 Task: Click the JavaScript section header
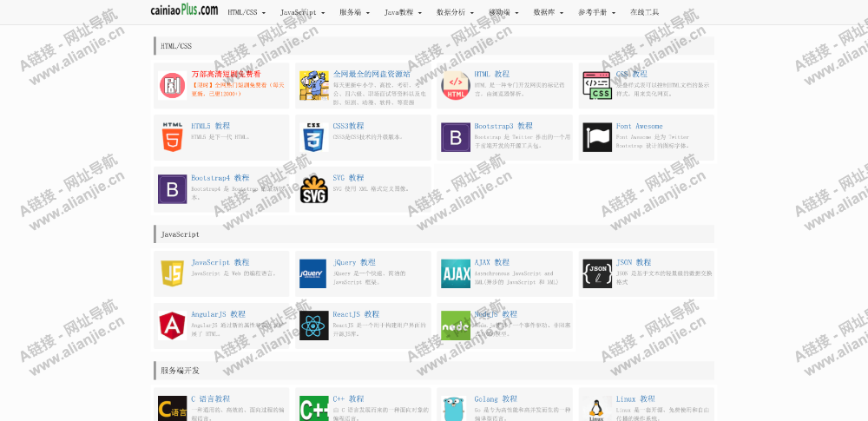pyautogui.click(x=433, y=234)
